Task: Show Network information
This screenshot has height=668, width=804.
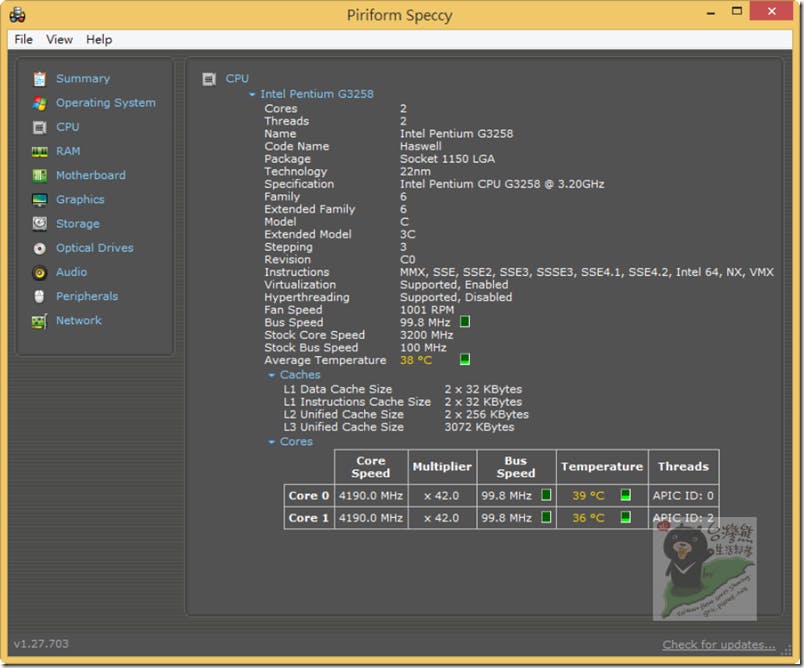Action: coord(79,320)
